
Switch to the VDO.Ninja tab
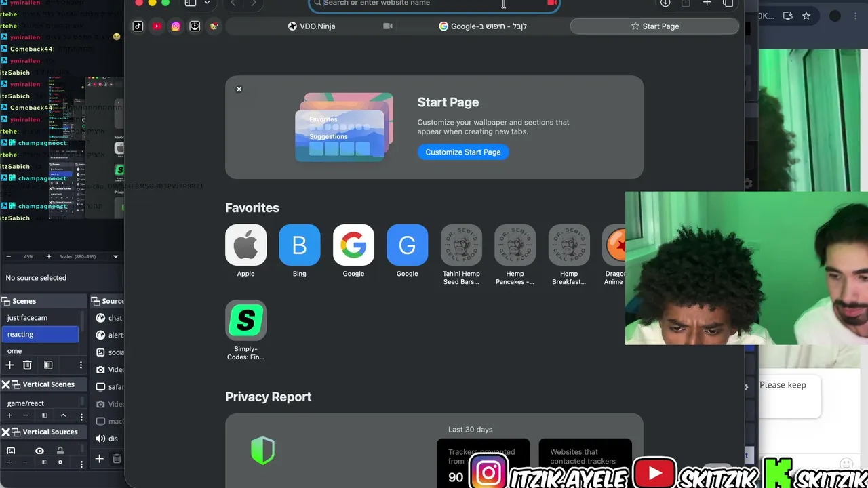pyautogui.click(x=312, y=26)
